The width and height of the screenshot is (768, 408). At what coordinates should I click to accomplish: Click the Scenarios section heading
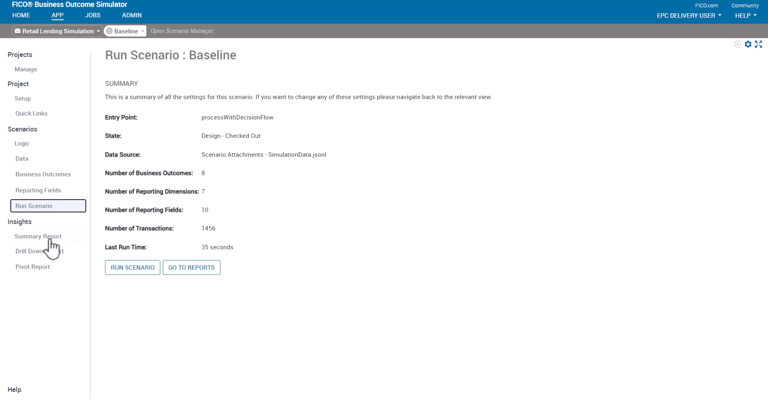pos(22,129)
